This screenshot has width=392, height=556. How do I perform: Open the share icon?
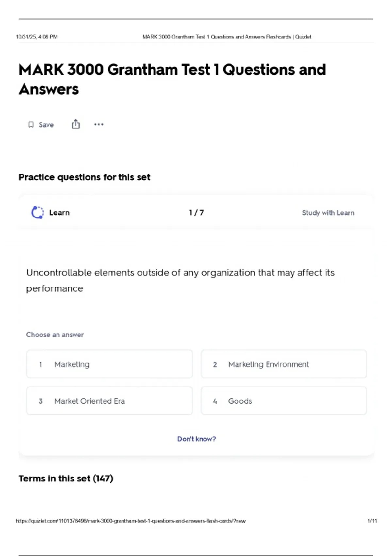pos(75,124)
